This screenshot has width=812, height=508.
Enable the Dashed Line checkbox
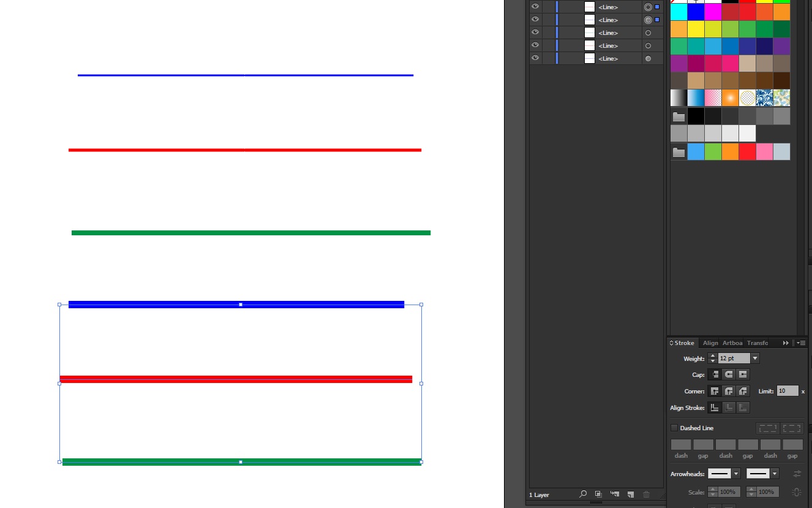(674, 428)
